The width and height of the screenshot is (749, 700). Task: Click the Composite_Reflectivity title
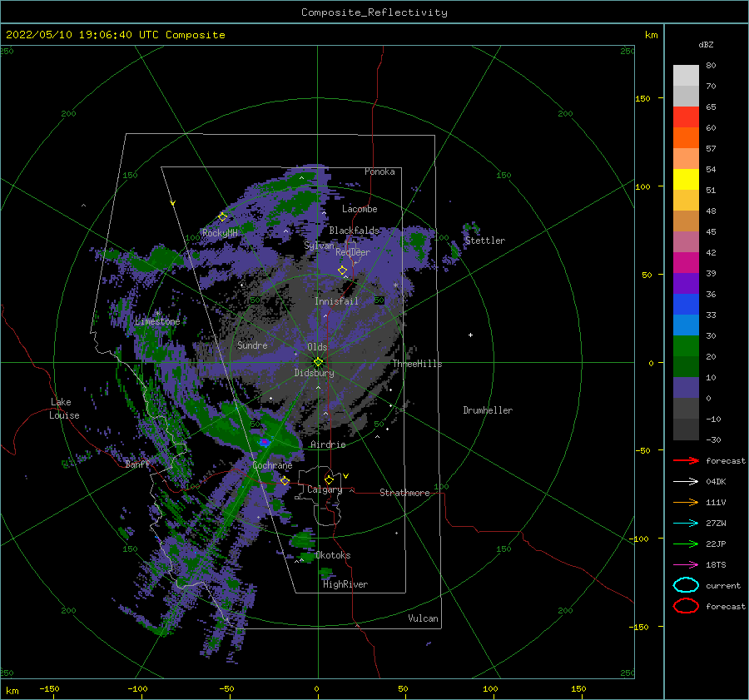(x=374, y=12)
